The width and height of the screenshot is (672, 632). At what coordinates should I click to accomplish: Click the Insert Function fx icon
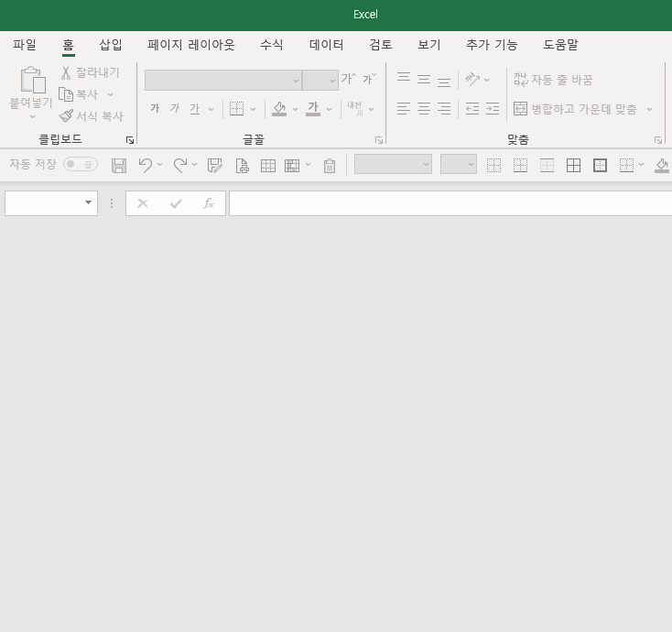[209, 203]
